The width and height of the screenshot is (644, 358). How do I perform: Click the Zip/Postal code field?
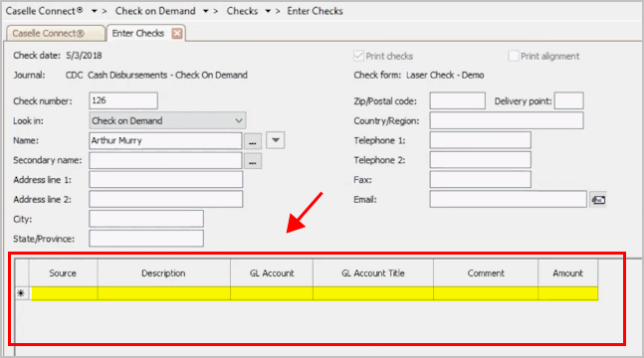[458, 101]
